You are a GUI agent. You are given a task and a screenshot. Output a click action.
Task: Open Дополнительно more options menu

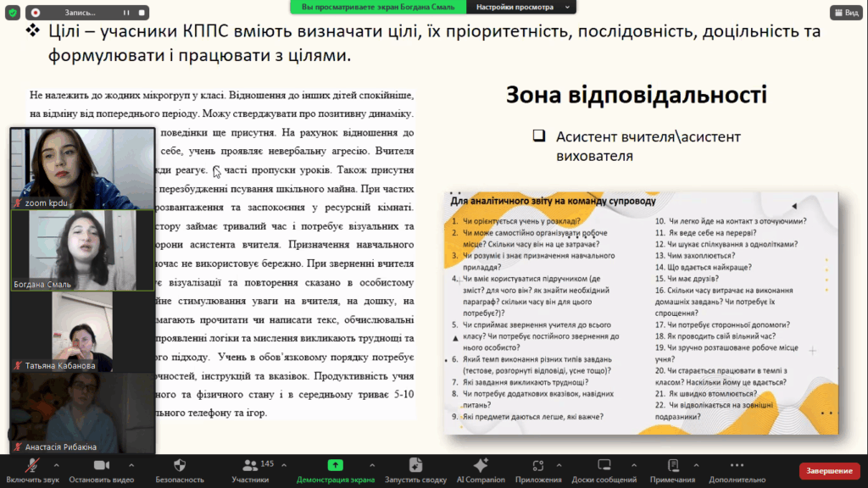pyautogui.click(x=737, y=465)
